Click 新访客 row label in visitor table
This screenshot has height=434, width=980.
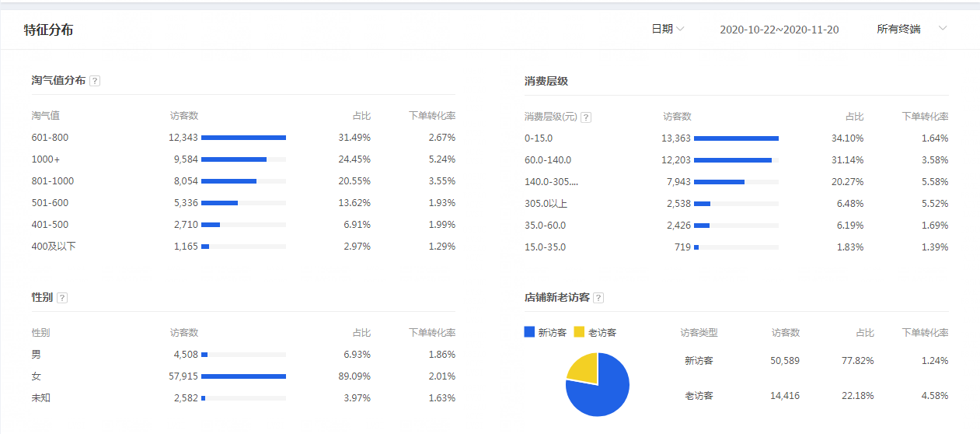tap(699, 361)
